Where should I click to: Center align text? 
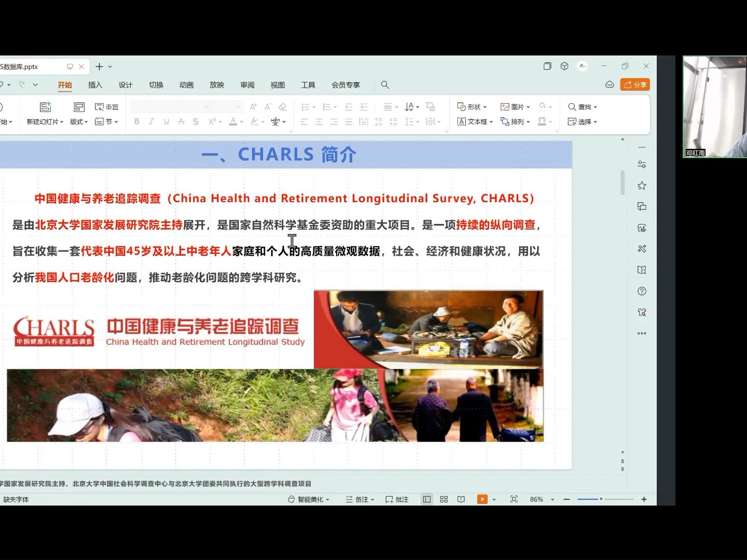[319, 122]
